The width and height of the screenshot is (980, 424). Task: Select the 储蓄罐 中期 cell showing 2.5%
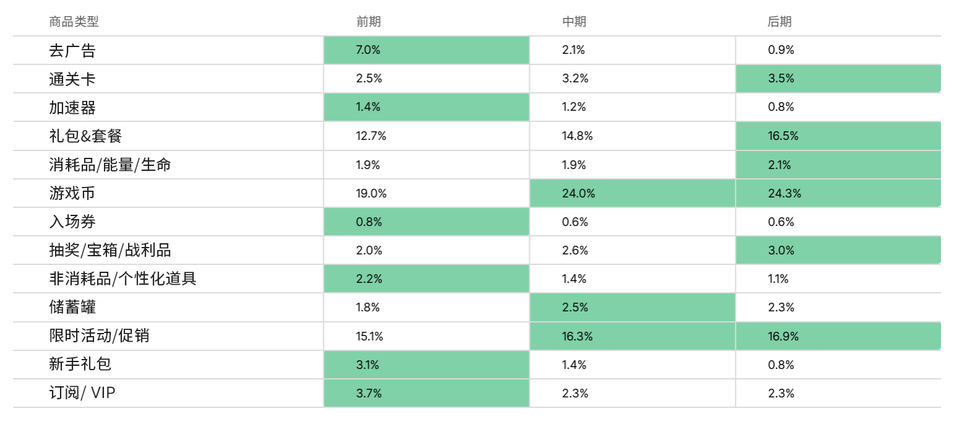pos(632,308)
